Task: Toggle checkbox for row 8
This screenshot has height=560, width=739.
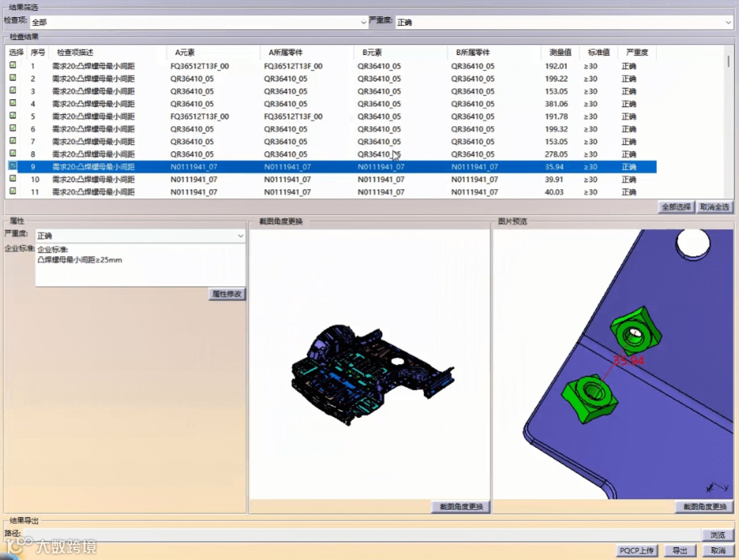Action: [13, 153]
